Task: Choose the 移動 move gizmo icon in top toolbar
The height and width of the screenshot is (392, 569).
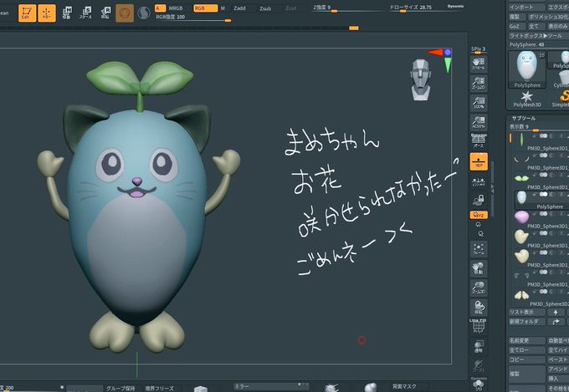Action: 67,13
